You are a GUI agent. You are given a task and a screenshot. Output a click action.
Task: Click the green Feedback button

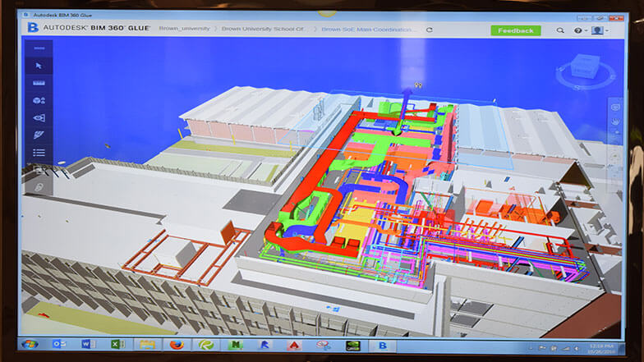pos(515,30)
